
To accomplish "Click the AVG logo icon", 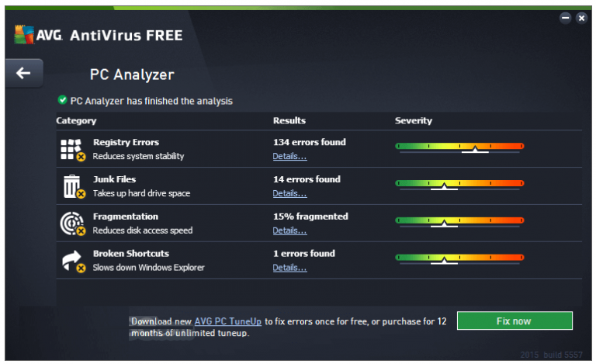I will [x=24, y=35].
